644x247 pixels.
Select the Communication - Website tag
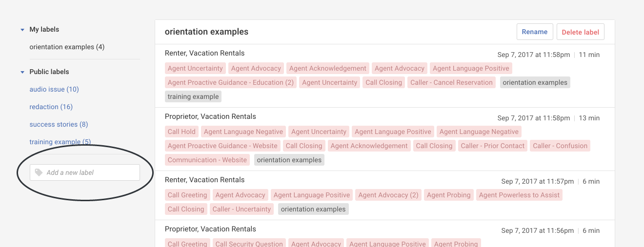pyautogui.click(x=207, y=160)
